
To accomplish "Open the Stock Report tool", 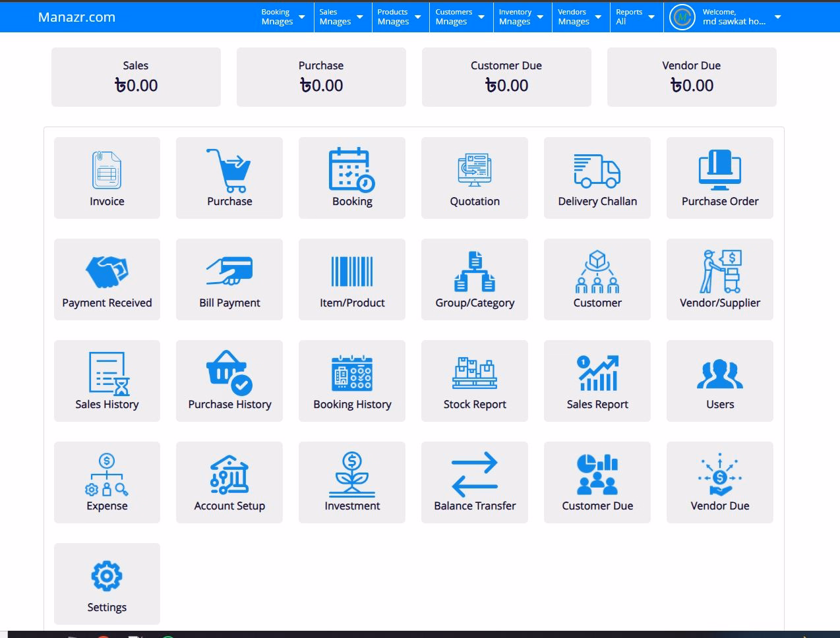I will point(474,372).
